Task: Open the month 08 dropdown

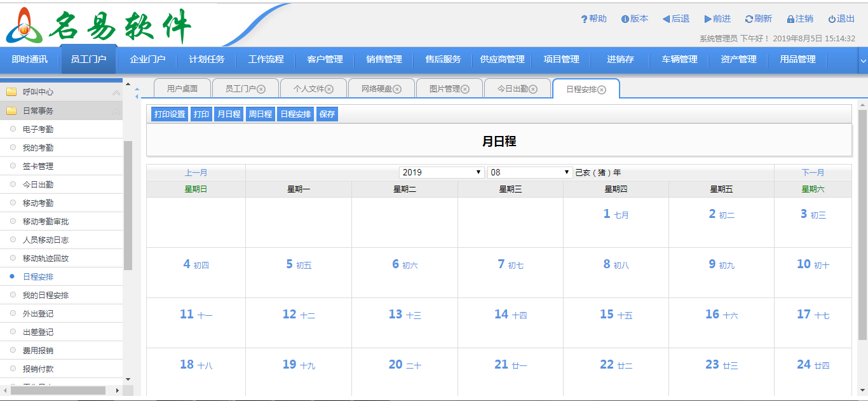Action: pyautogui.click(x=531, y=173)
